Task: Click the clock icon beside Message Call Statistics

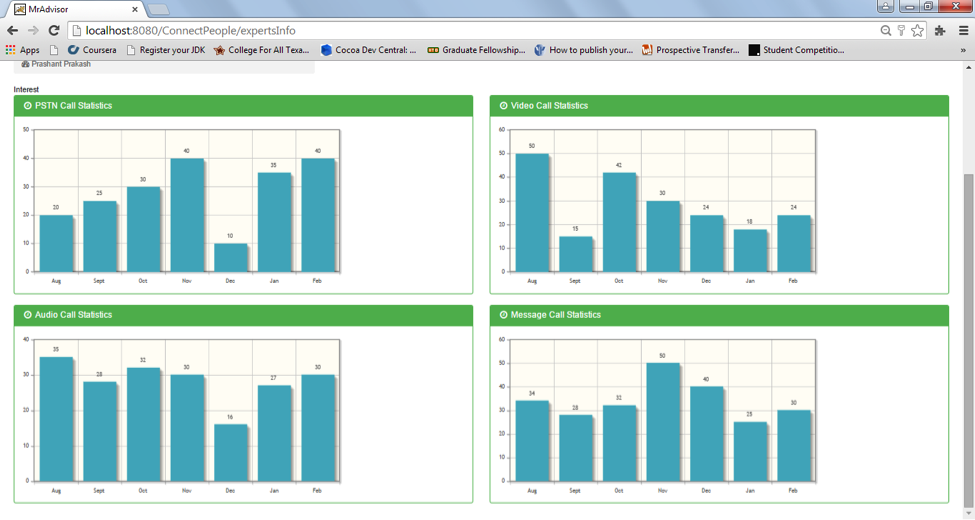Action: pyautogui.click(x=504, y=315)
